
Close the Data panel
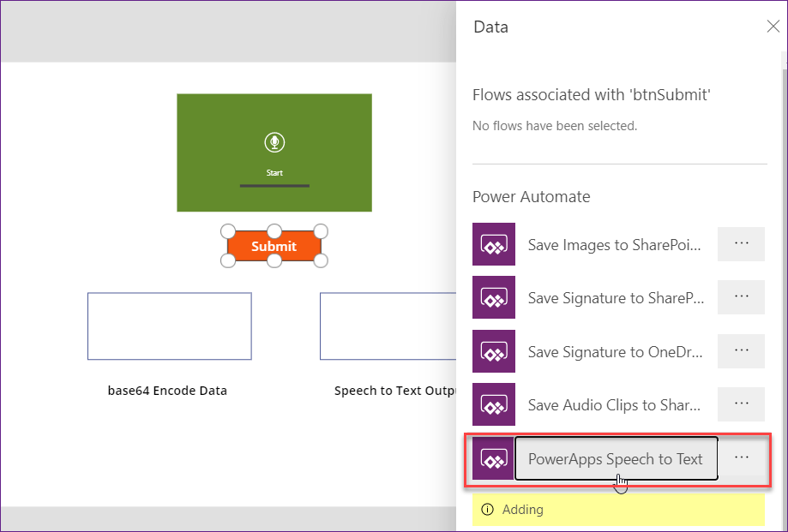tap(773, 26)
